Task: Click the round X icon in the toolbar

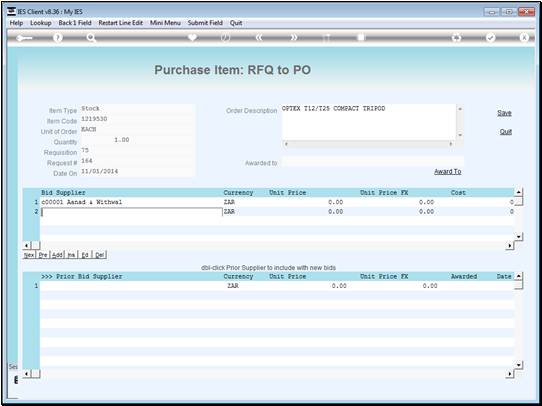Action: [524, 38]
